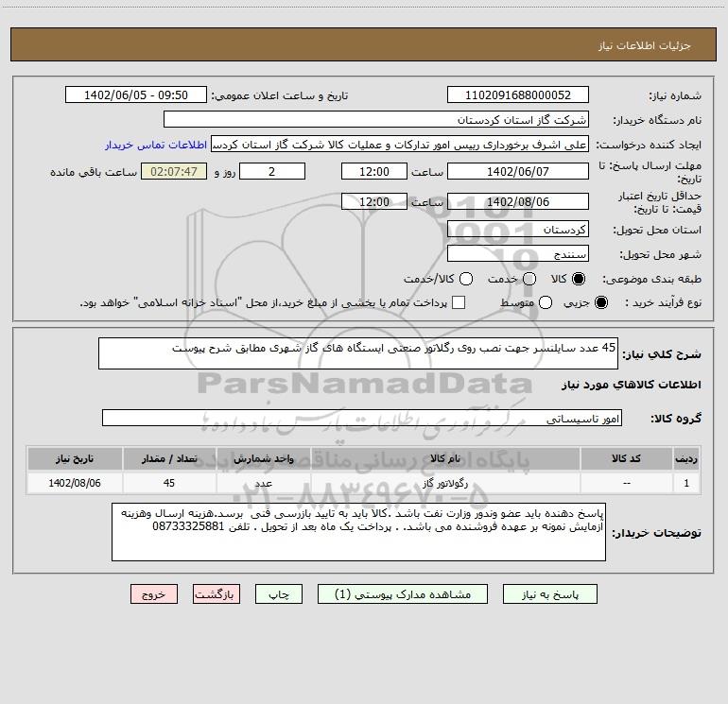Click the توضیحات خریدار label

click(656, 533)
